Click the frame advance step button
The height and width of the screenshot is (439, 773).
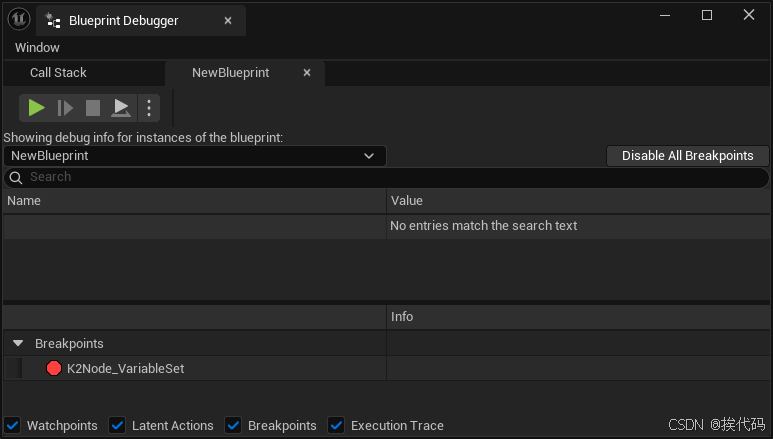65,108
